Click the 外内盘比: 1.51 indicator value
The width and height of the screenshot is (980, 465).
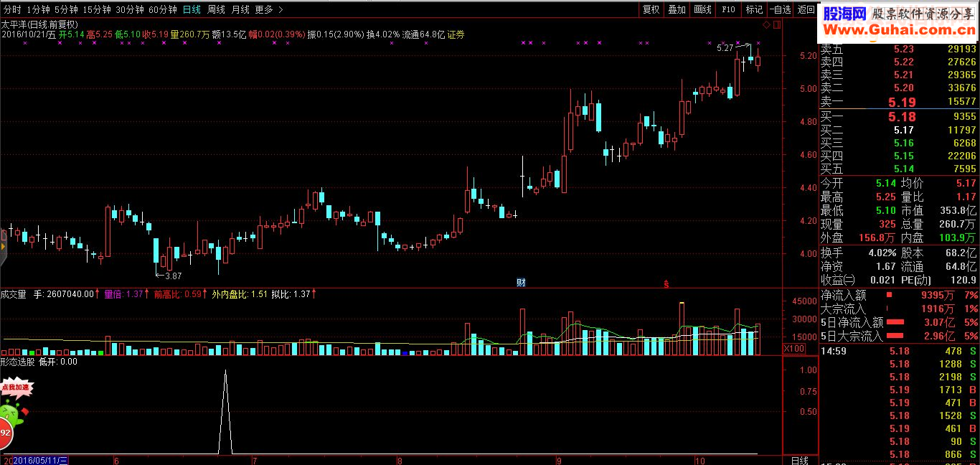click(x=239, y=293)
